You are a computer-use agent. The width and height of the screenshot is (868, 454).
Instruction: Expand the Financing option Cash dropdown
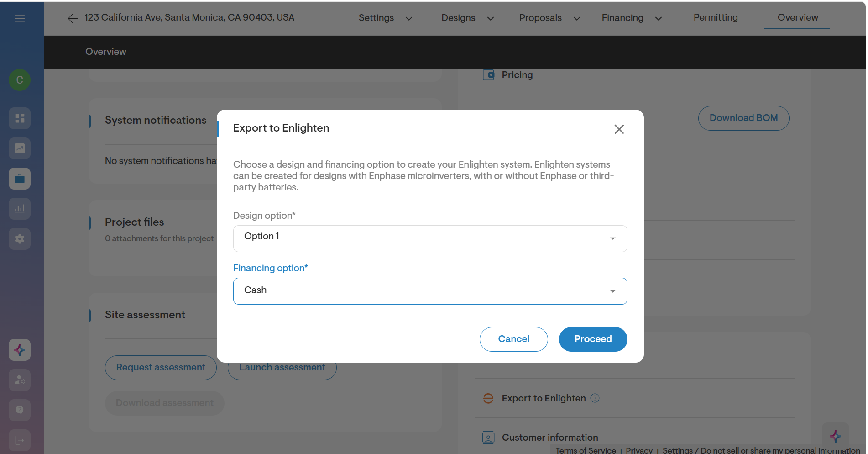[x=430, y=291]
